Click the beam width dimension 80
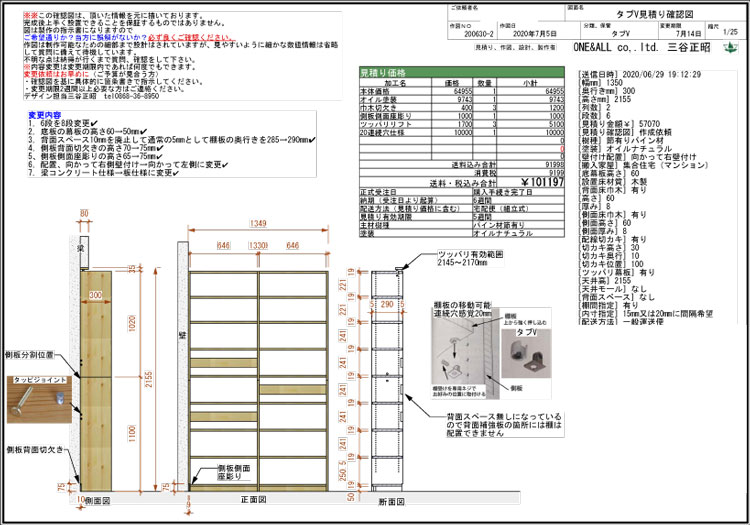This screenshot has width=750, height=525. (x=84, y=213)
